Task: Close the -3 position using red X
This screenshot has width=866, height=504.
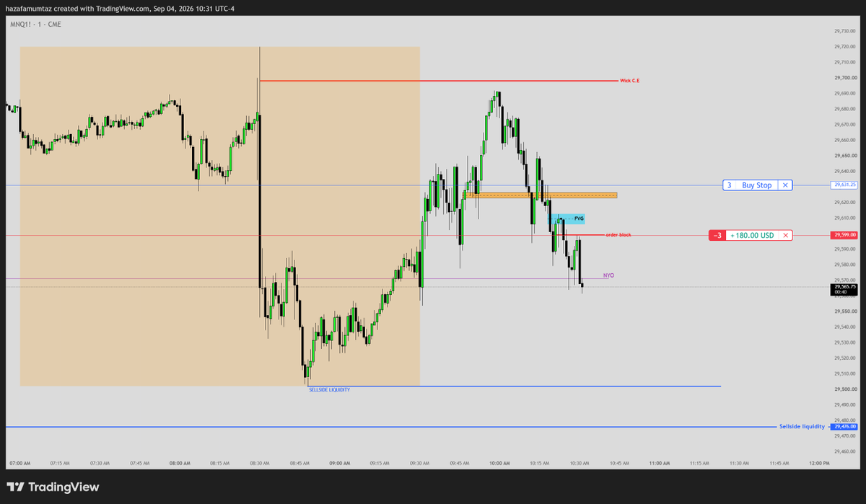Action: [x=785, y=235]
